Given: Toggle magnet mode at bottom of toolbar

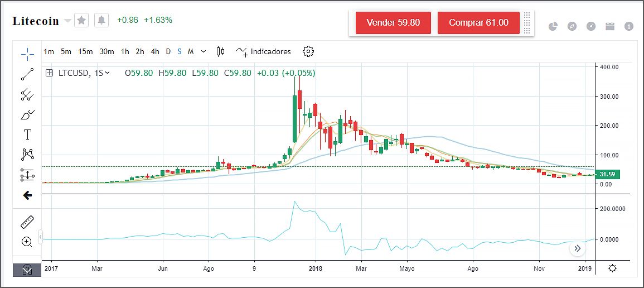Looking at the screenshot, I should 27,270.
